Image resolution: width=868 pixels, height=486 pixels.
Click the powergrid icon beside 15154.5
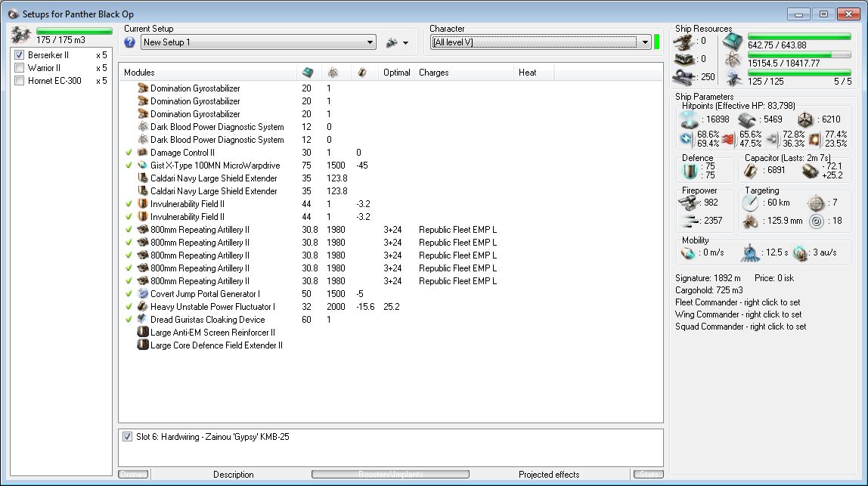click(x=733, y=60)
